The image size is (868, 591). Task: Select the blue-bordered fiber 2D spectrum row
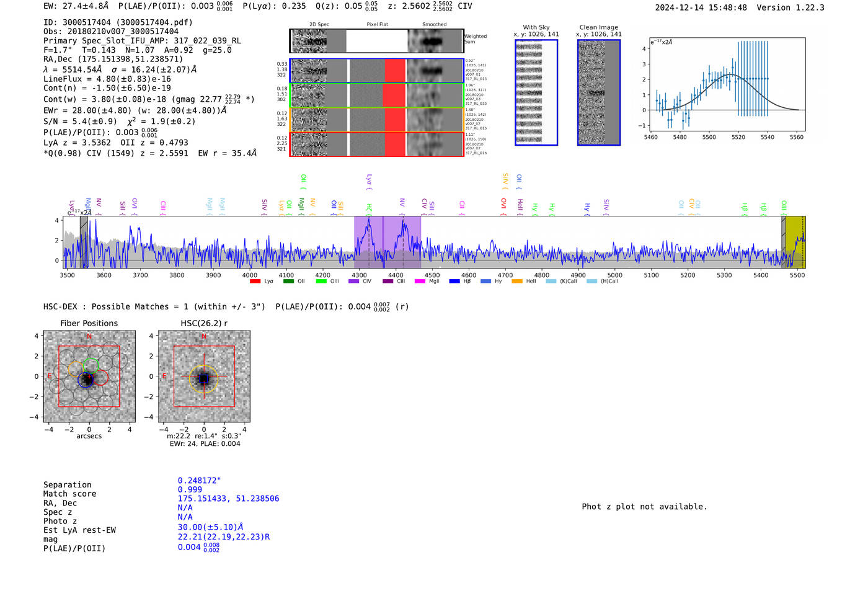[376, 71]
